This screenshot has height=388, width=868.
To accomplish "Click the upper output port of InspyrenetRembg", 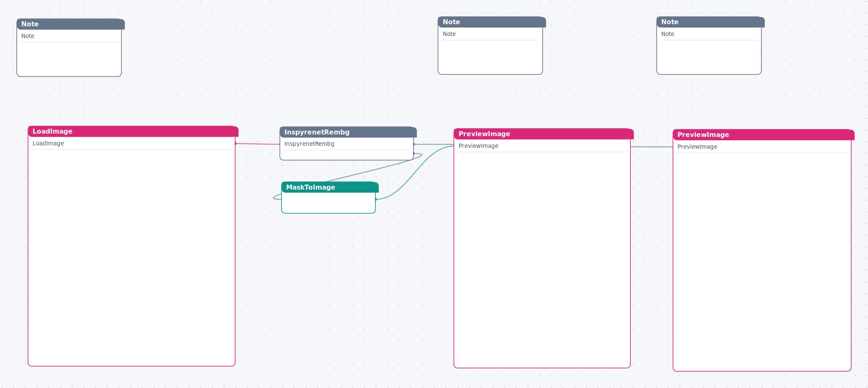I will pyautogui.click(x=414, y=144).
